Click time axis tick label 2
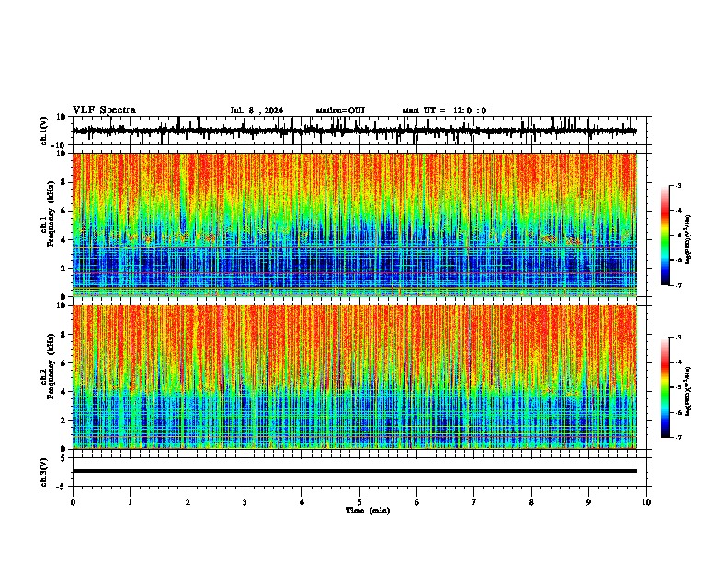 188,502
